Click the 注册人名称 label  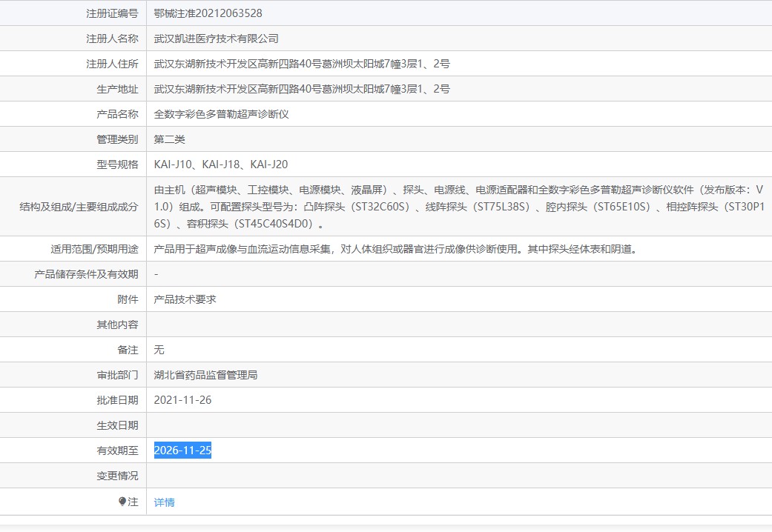point(112,39)
